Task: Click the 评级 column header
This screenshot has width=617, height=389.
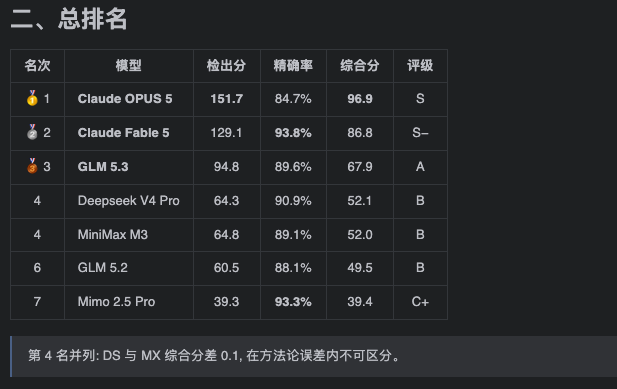Action: 420,65
